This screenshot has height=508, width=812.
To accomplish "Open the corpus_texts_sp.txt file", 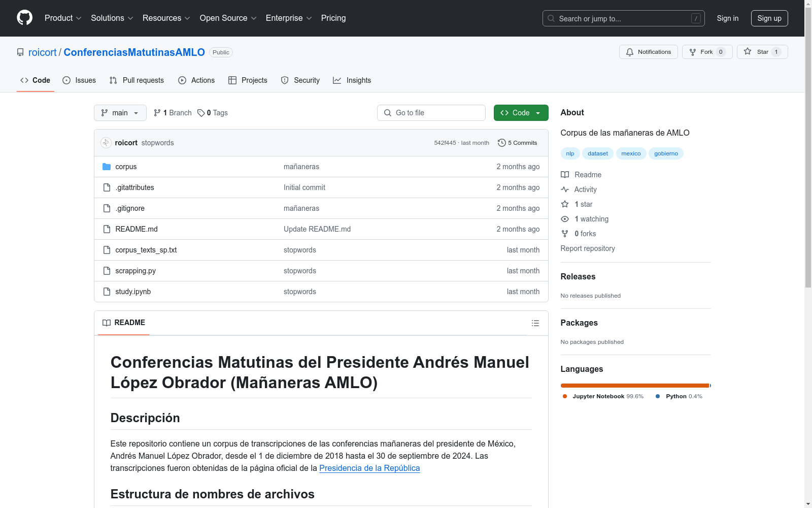I will 146,250.
